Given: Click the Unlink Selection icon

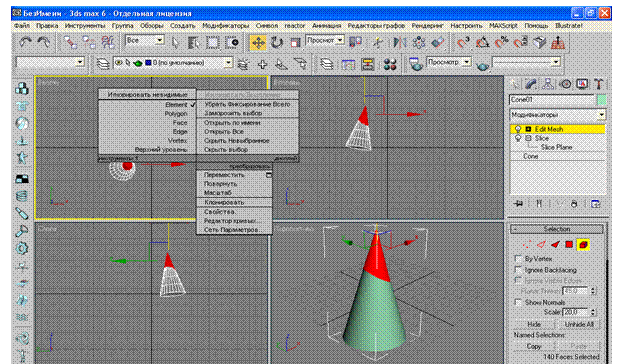Looking at the screenshot, I should coord(89,42).
